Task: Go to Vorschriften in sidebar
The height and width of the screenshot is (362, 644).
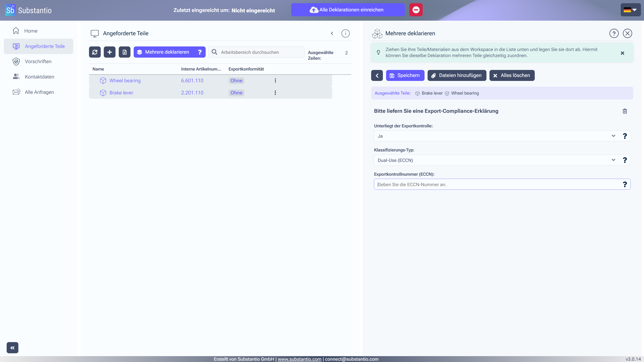Action: tap(38, 62)
